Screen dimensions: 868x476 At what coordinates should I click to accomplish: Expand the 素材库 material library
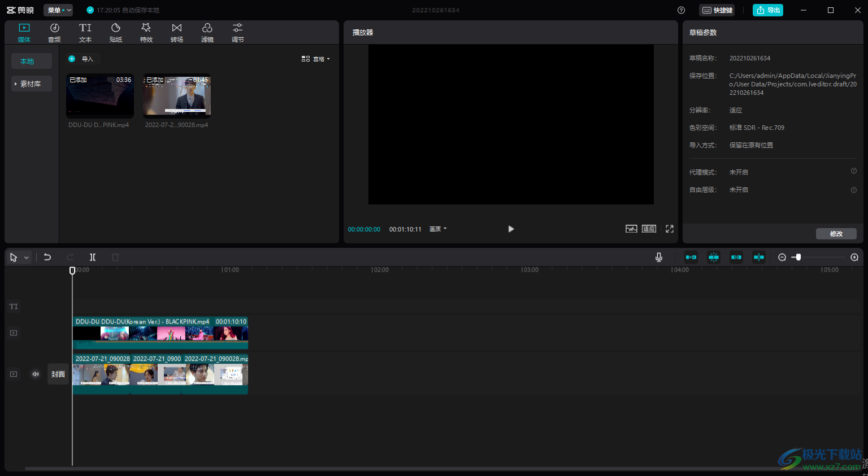point(32,84)
